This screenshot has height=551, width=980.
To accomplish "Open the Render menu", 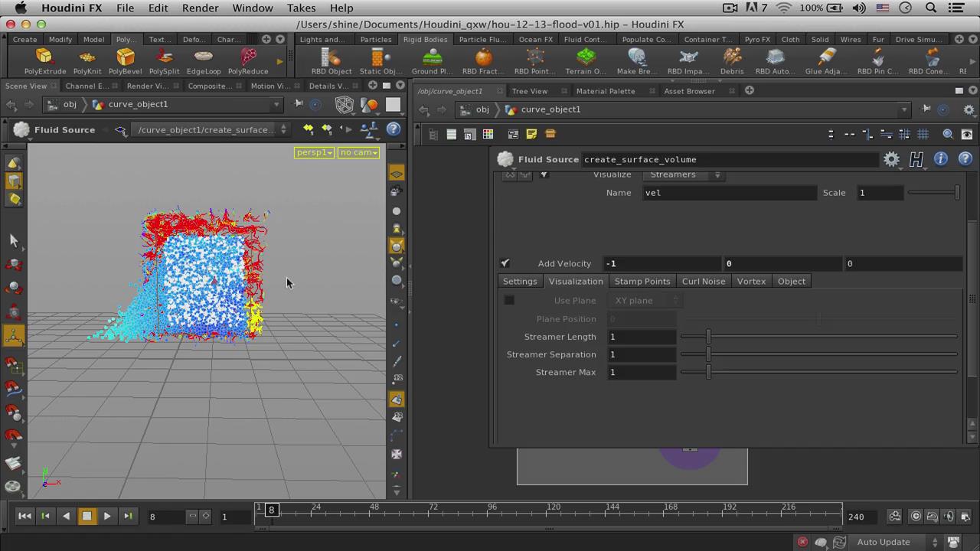I will pos(201,8).
